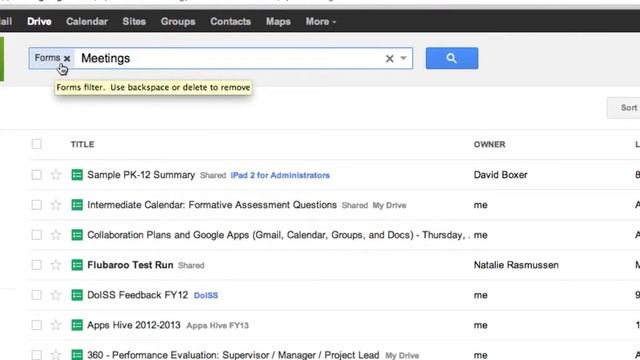This screenshot has width=640, height=360.
Task: Click Shared label on Flubaroo Test Run
Action: click(x=191, y=265)
